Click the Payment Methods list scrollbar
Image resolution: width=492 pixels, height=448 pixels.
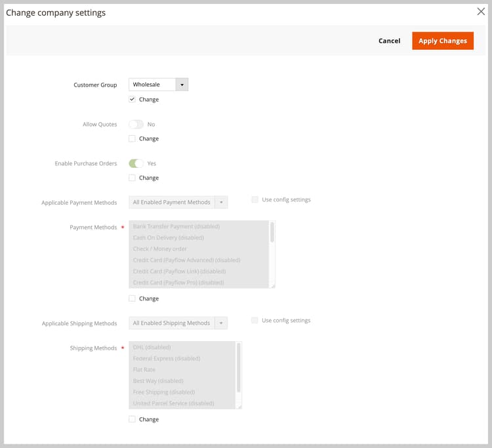point(272,232)
